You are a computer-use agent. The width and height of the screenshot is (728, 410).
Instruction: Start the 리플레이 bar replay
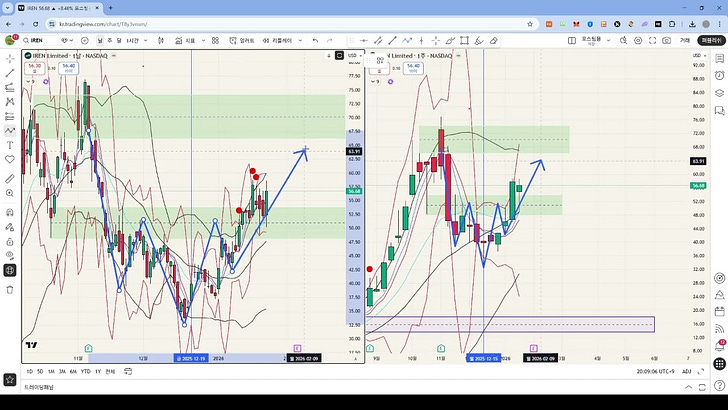(277, 40)
